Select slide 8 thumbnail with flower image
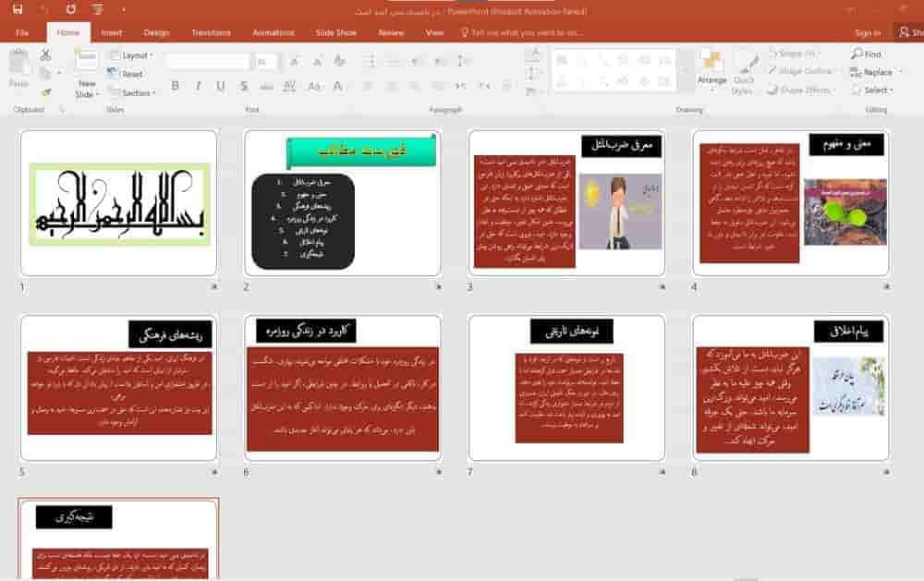The height and width of the screenshot is (581, 924). click(791, 387)
